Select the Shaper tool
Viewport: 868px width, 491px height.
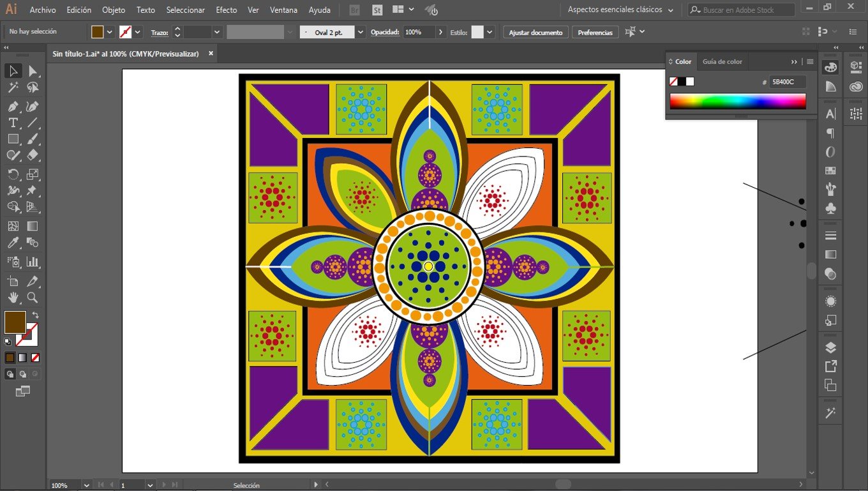point(13,155)
